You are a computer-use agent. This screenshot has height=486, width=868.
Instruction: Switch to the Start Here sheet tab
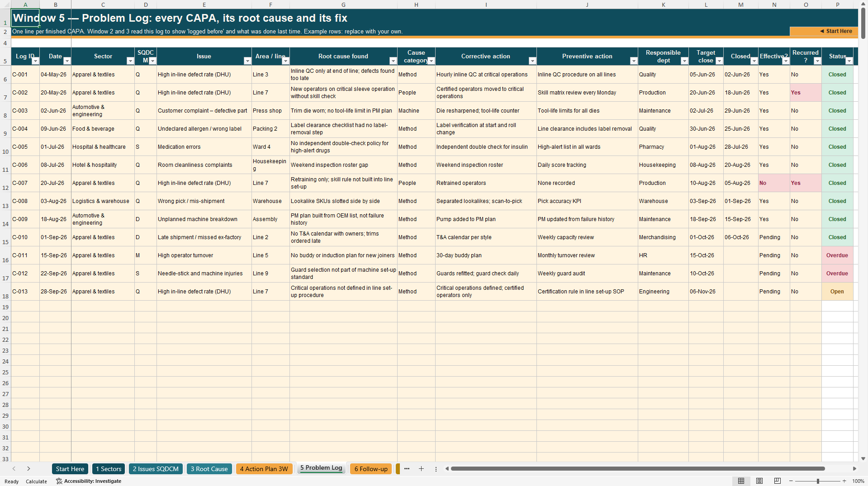70,469
